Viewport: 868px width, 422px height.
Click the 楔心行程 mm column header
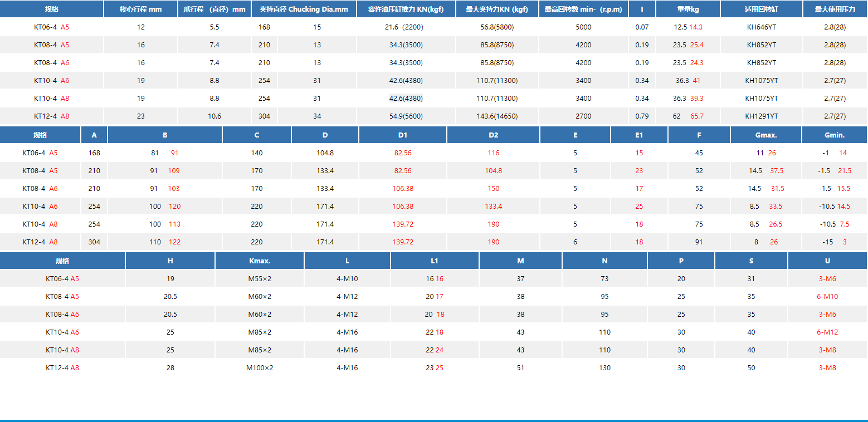[140, 9]
